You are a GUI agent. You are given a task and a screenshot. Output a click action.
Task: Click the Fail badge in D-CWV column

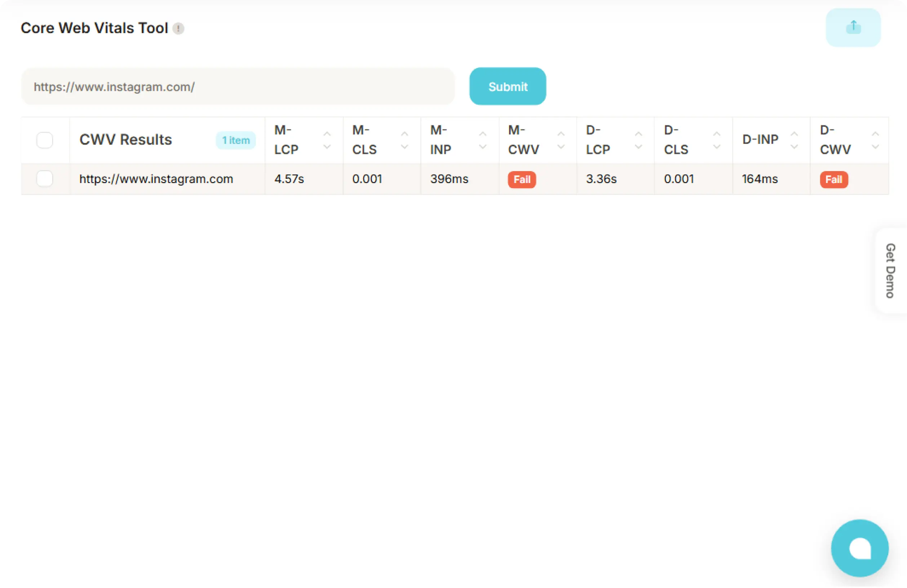[834, 179]
